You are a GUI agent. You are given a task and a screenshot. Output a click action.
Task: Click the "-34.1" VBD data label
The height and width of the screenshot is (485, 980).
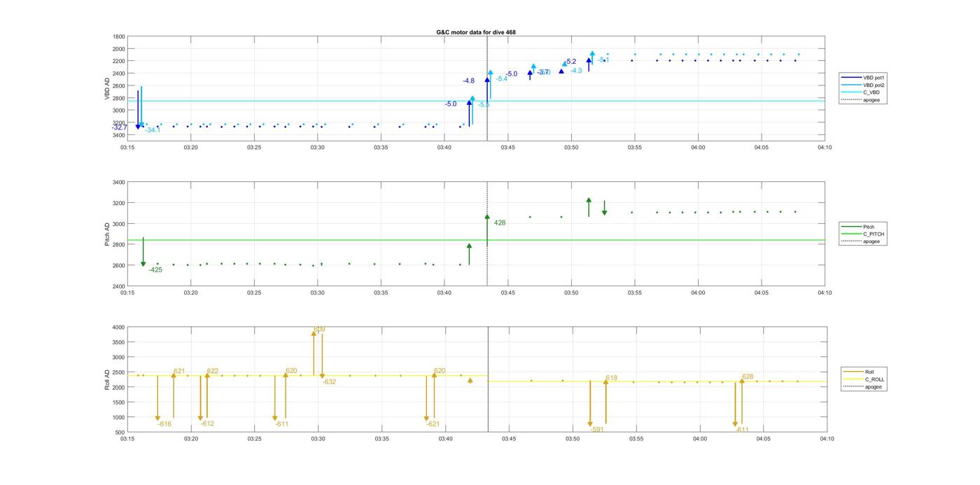coord(153,130)
